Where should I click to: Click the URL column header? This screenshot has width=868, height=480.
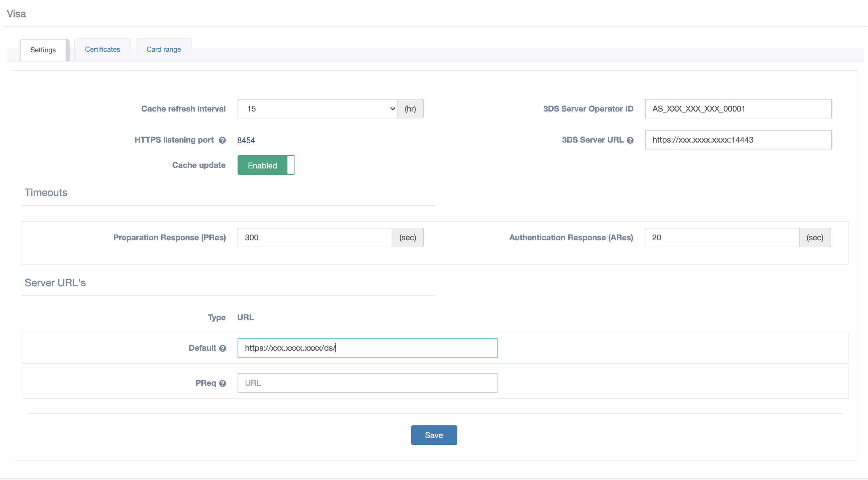click(246, 317)
